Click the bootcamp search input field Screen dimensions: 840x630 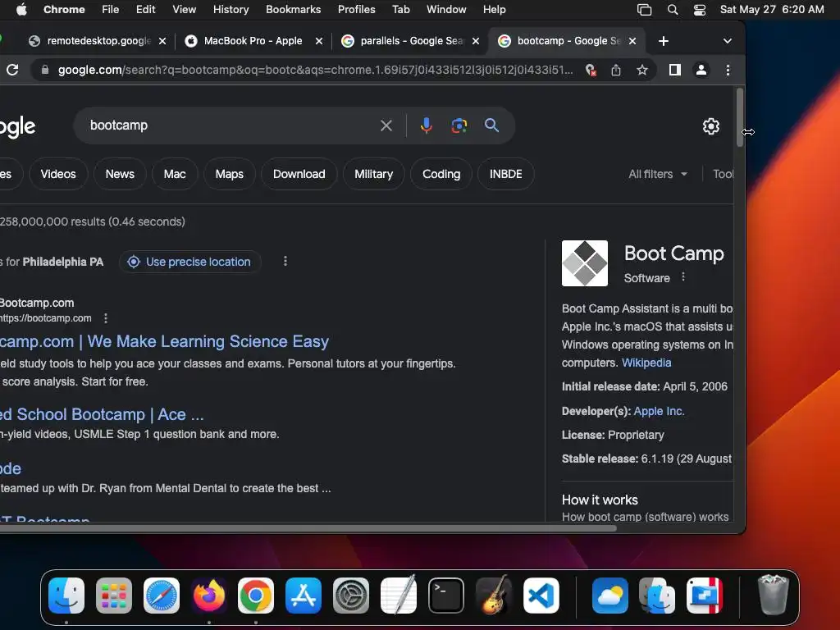231,126
